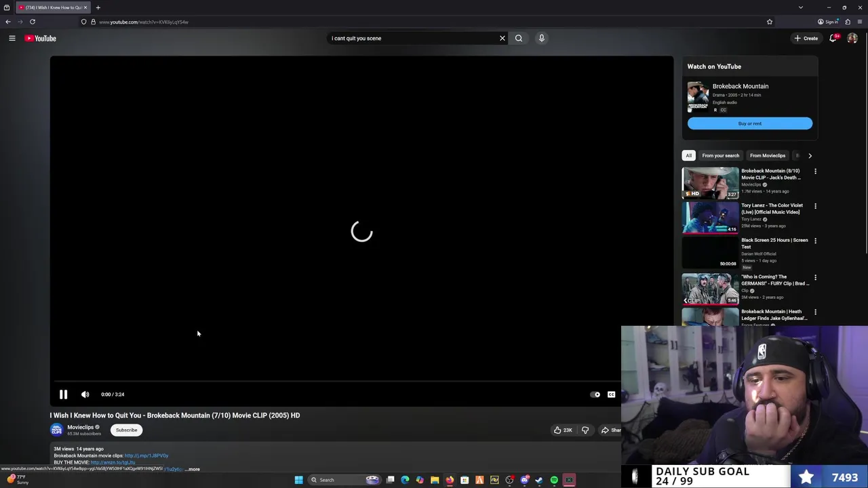Open the account avatar menu
The height and width of the screenshot is (488, 868).
point(852,39)
